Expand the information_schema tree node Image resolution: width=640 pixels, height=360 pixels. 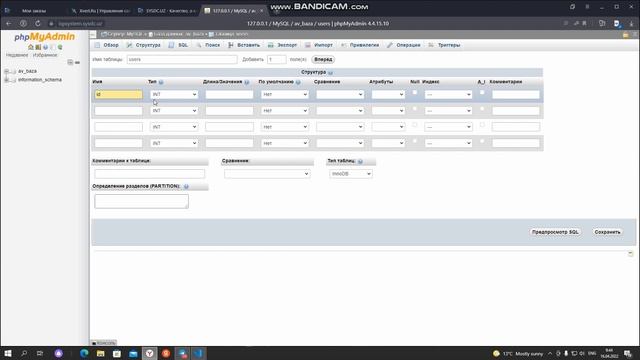[7, 80]
